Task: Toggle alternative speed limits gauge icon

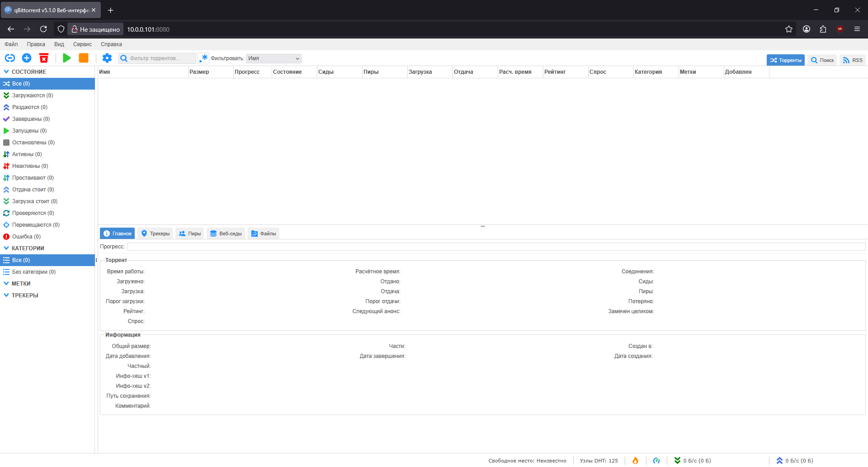Action: 656,460
